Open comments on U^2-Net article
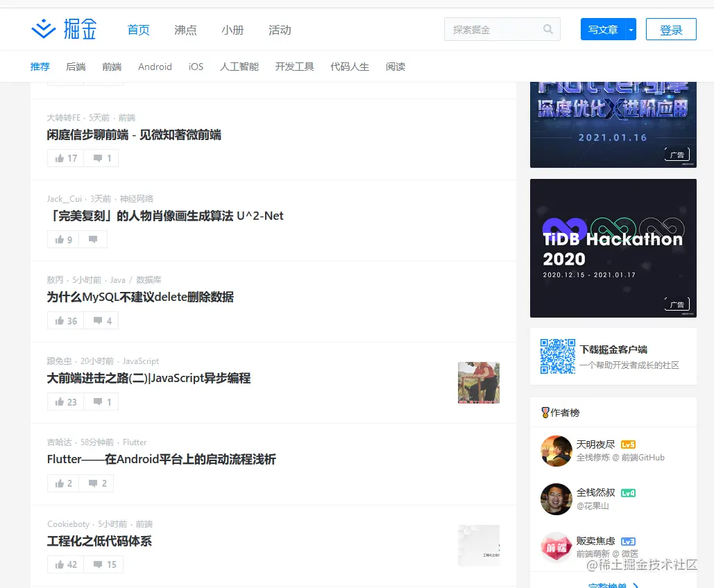Image resolution: width=714 pixels, height=588 pixels. (x=93, y=239)
